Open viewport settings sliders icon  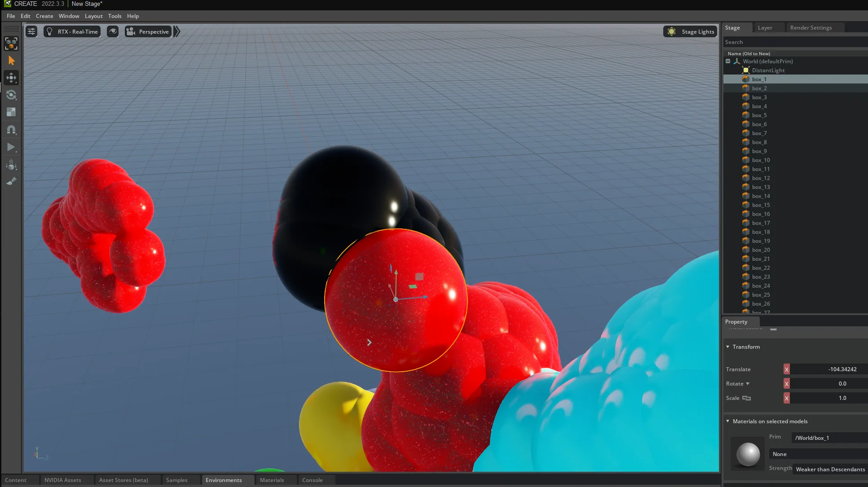(x=31, y=31)
